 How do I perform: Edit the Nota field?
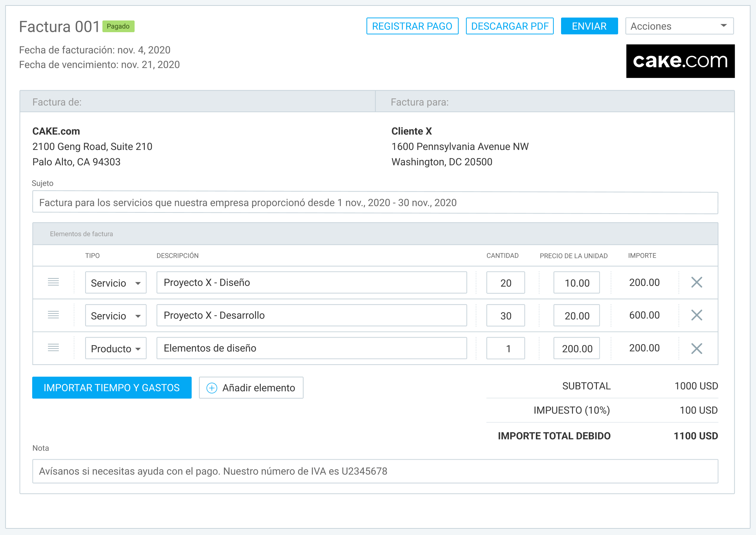tap(375, 471)
